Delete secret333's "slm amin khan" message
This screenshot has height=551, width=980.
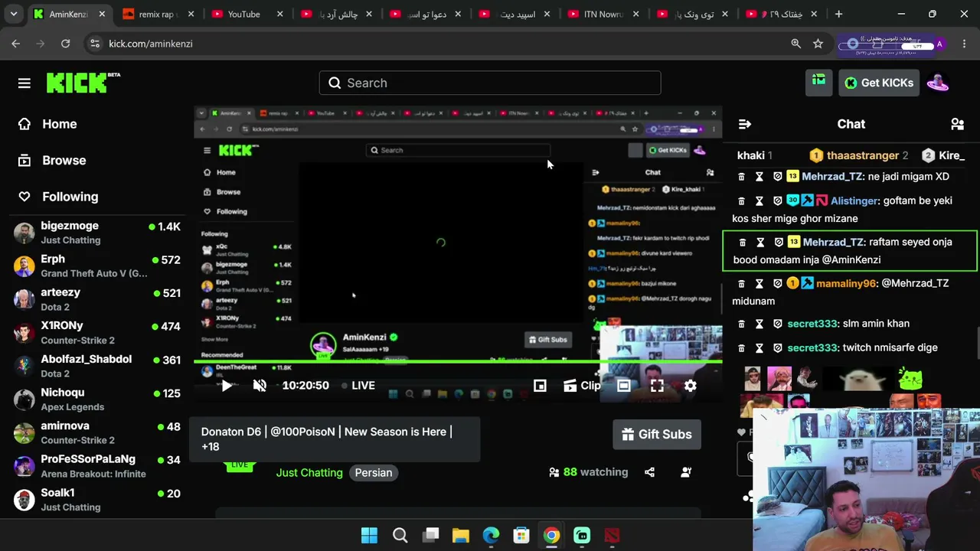coord(741,324)
